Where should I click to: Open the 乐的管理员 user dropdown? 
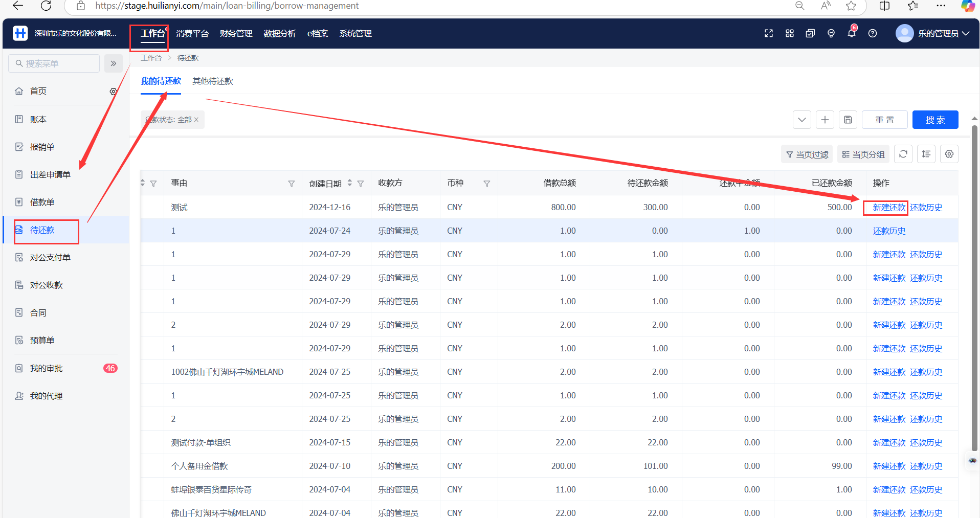point(932,33)
